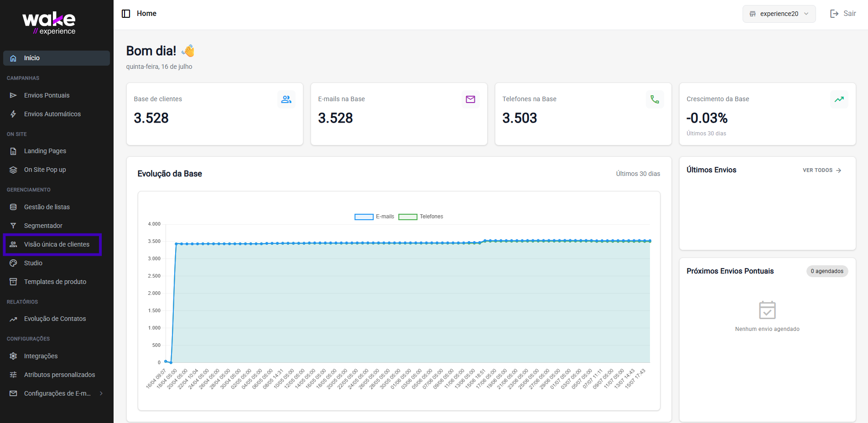Click the customers icon in Base de clientes card
This screenshot has width=868, height=423.
pyautogui.click(x=286, y=99)
